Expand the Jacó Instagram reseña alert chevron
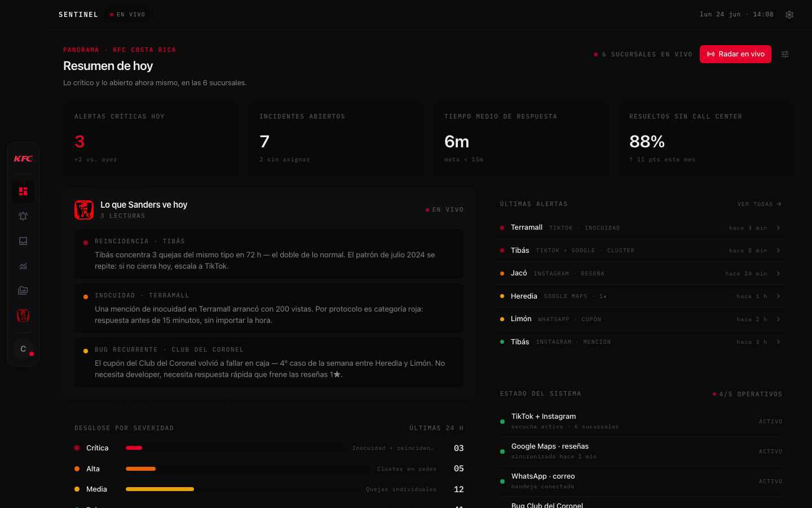 [778, 274]
